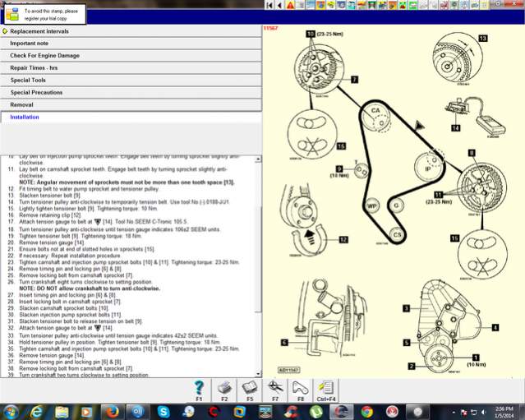Viewport: 525px width, 420px height.
Task: Click the IP injection pump sprocket in diagram
Action: [x=428, y=167]
